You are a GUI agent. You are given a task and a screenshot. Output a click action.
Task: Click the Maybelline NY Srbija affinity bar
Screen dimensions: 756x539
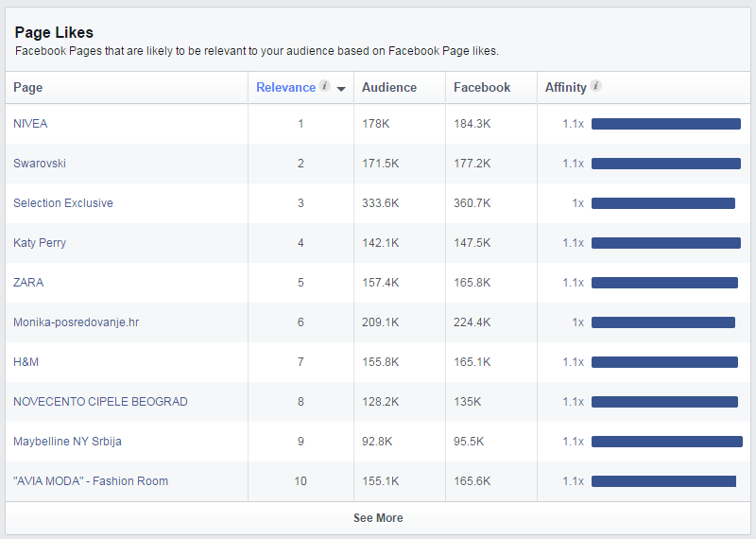(667, 442)
